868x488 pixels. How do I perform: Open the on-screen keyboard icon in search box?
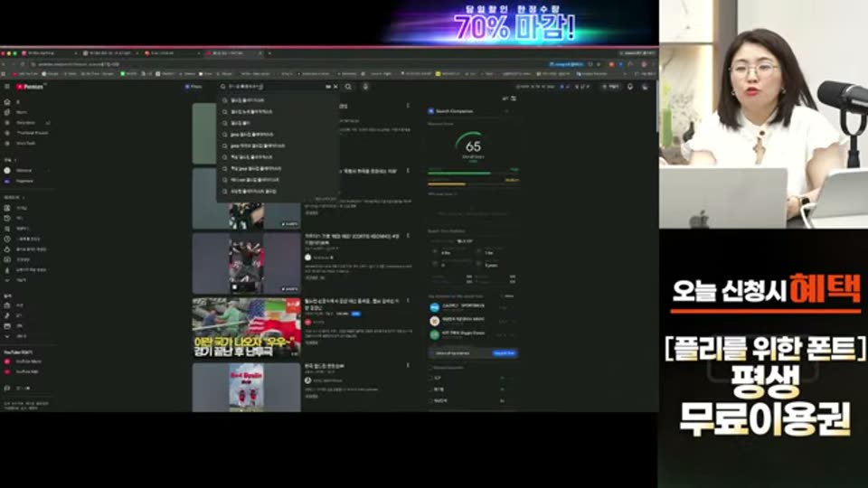[x=328, y=87]
